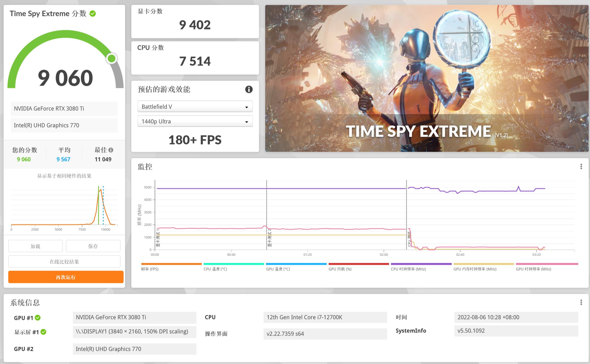Open the Battlefield V game dropdown

pos(195,107)
